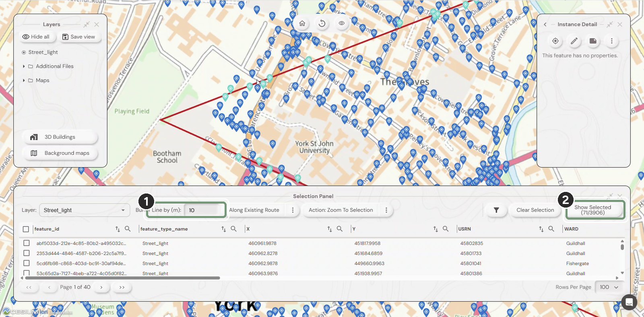This screenshot has width=644, height=317.
Task: Click the home view icon on map
Action: [x=302, y=23]
